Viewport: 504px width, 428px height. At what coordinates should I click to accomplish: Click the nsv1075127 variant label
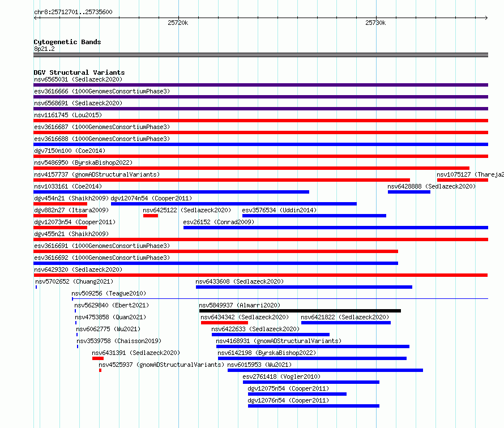(x=470, y=174)
